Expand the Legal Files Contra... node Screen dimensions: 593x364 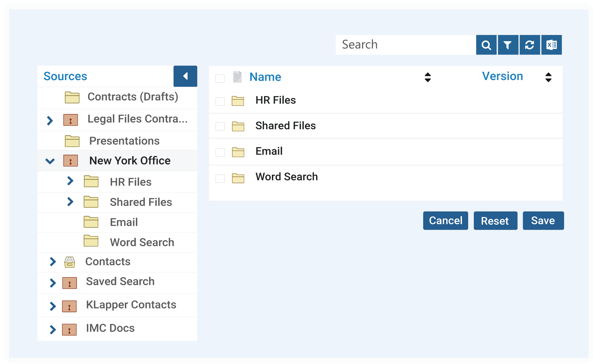click(50, 120)
